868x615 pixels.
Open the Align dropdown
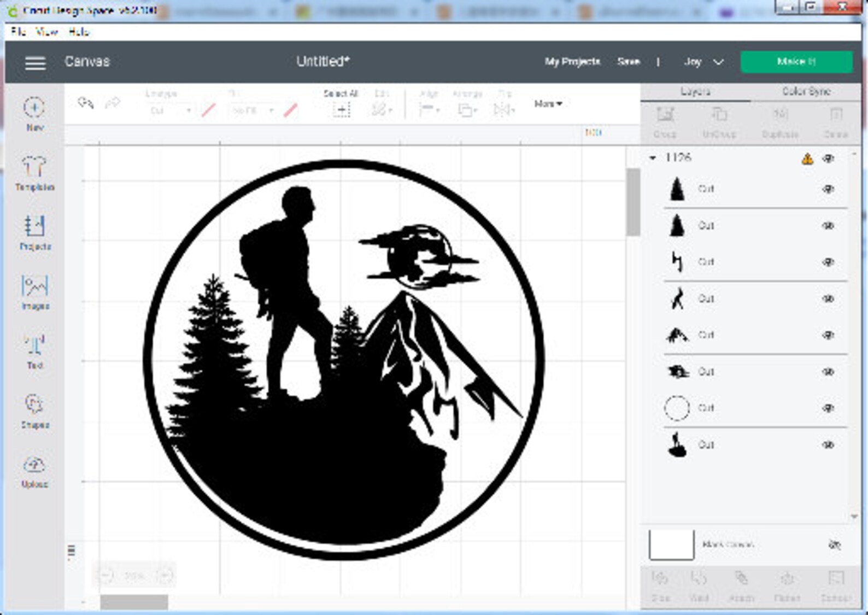[429, 109]
